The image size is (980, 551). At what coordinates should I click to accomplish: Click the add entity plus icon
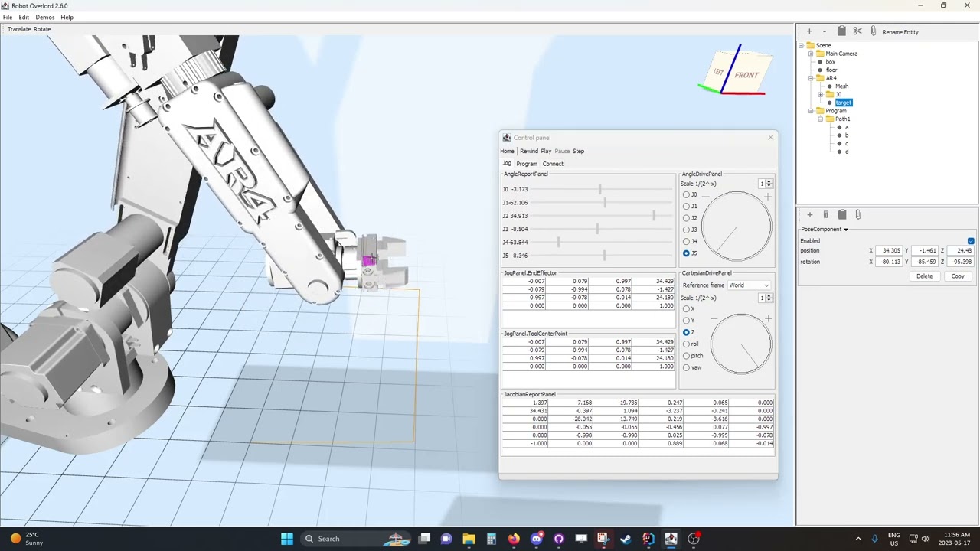[x=809, y=31]
